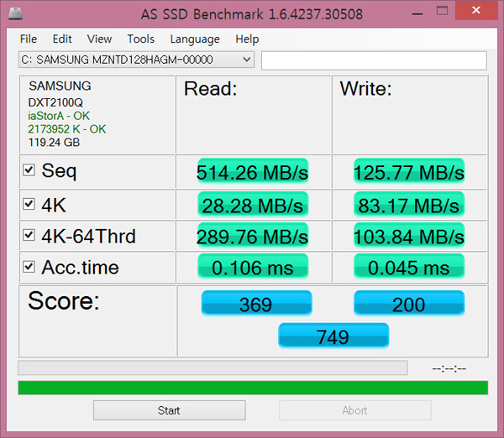
Task: Open the Tools menu
Action: 141,39
